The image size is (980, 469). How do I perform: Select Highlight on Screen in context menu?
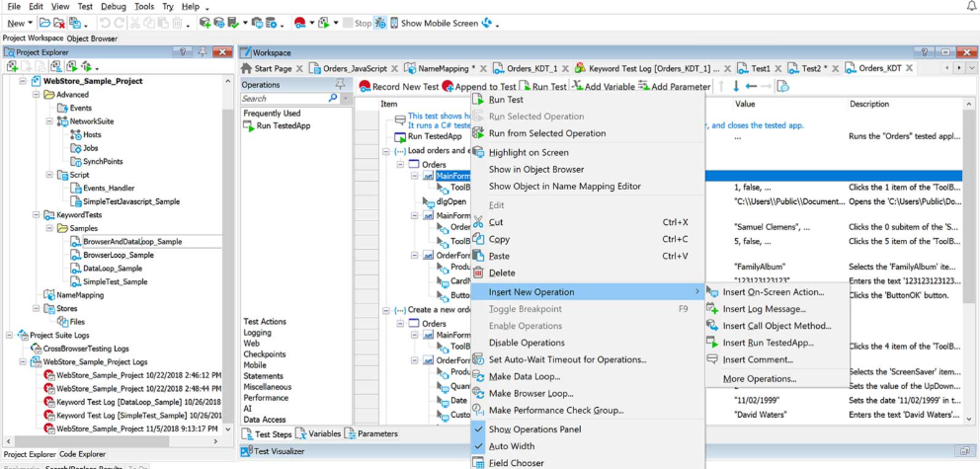coord(529,152)
